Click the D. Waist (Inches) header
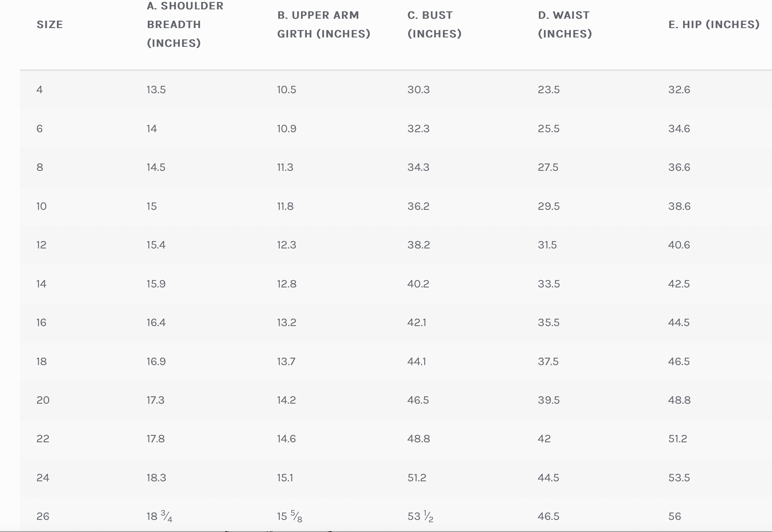Viewport: 772px width, 532px height. (565, 25)
